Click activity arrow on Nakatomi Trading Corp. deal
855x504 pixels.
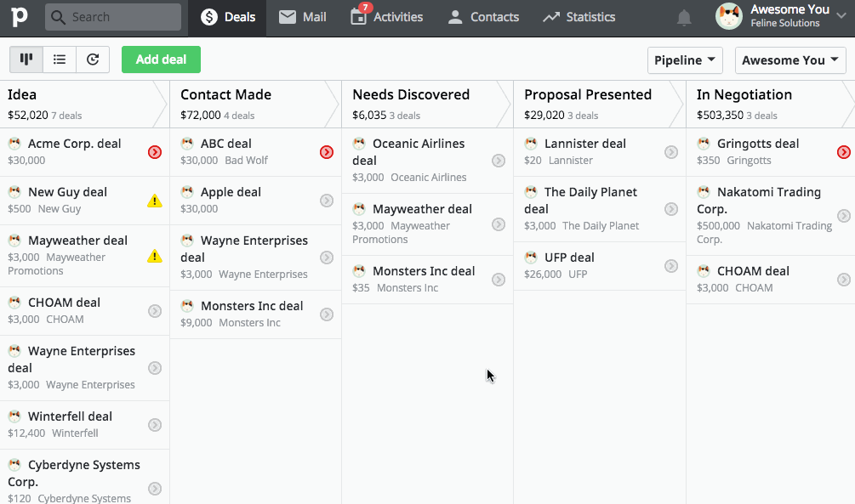click(x=844, y=216)
